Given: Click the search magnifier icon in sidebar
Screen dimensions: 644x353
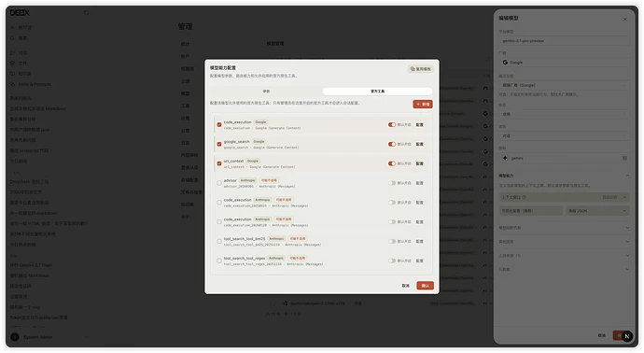Looking at the screenshot, I should [x=13, y=37].
